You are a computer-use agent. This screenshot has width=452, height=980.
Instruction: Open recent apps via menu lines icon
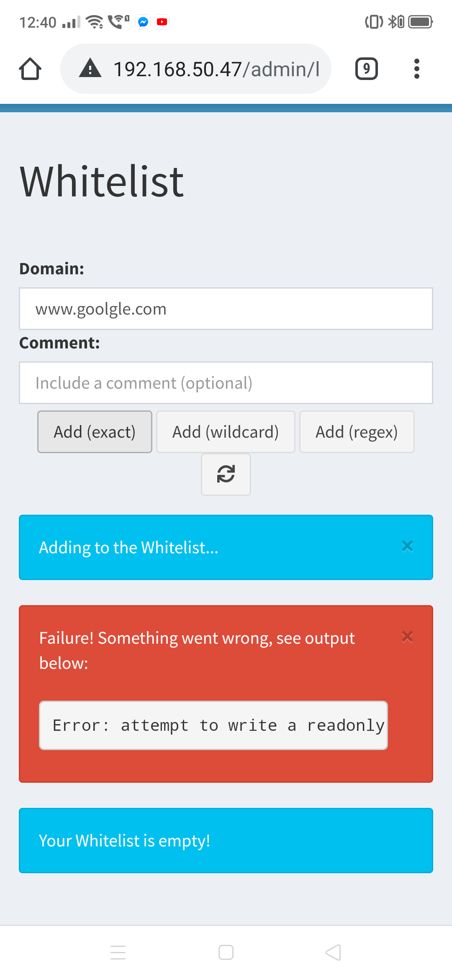click(x=118, y=953)
